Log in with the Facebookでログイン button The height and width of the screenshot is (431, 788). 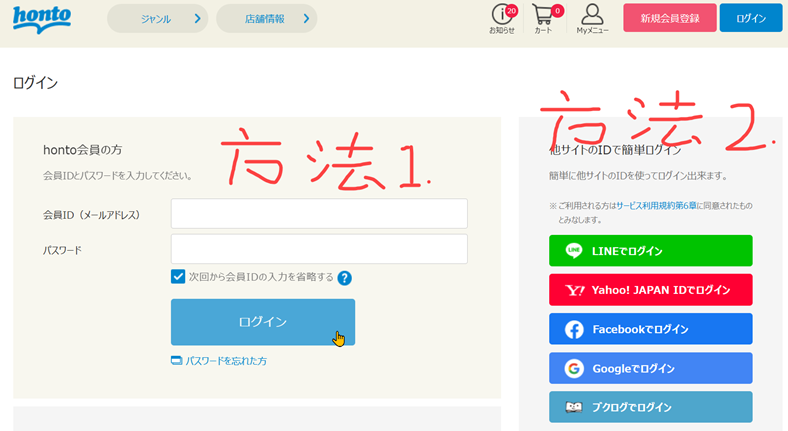click(650, 329)
